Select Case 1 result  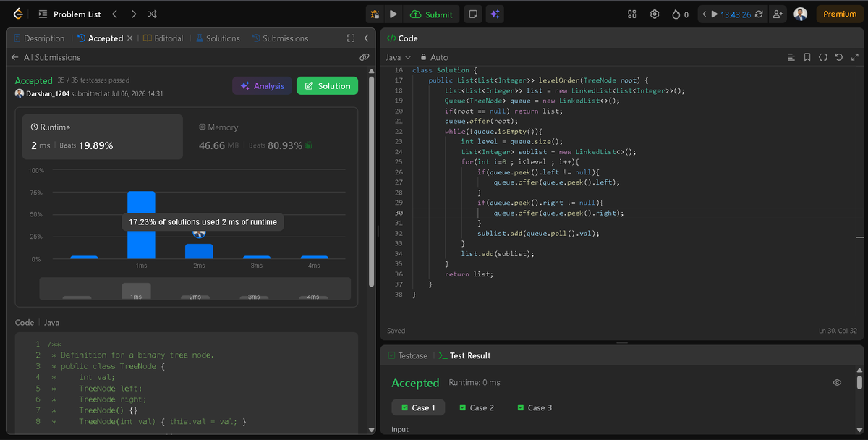418,407
